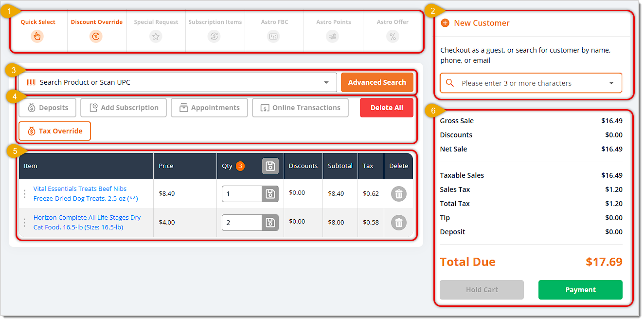Expand the product search dropdown arrow
The image size is (644, 321).
click(x=326, y=83)
